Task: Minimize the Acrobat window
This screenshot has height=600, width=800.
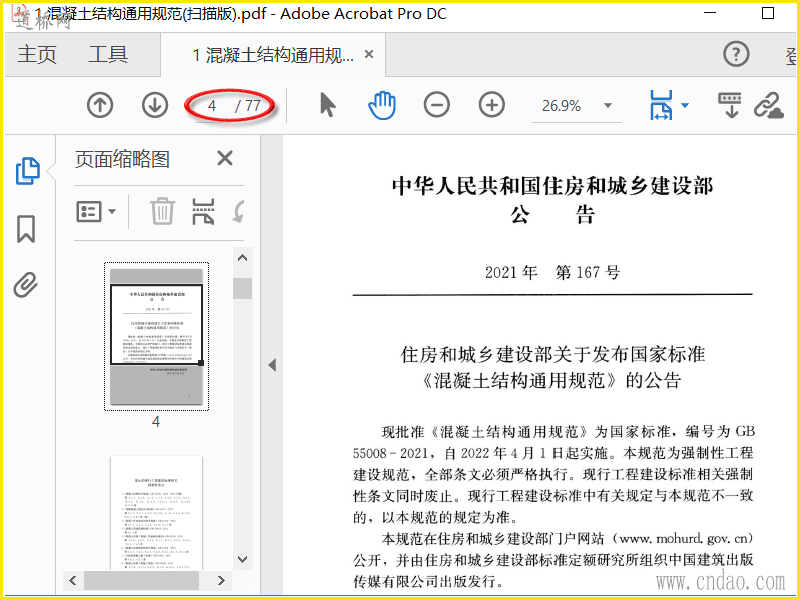Action: [710, 13]
